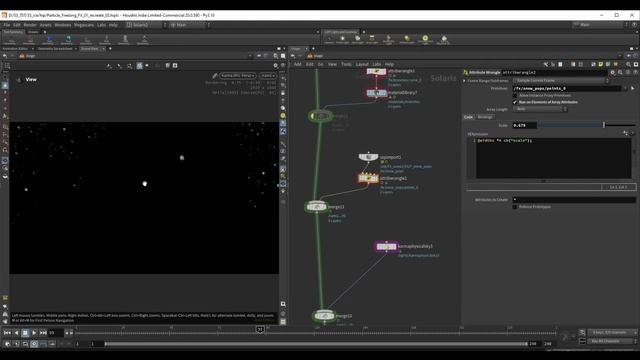Select the attribwrangle2 node in network
640x360 pixels.
point(368,178)
